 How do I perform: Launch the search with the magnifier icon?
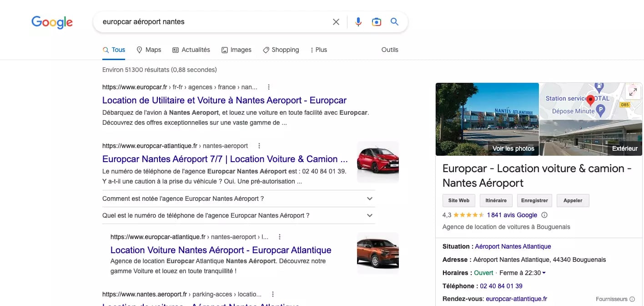[x=394, y=21]
